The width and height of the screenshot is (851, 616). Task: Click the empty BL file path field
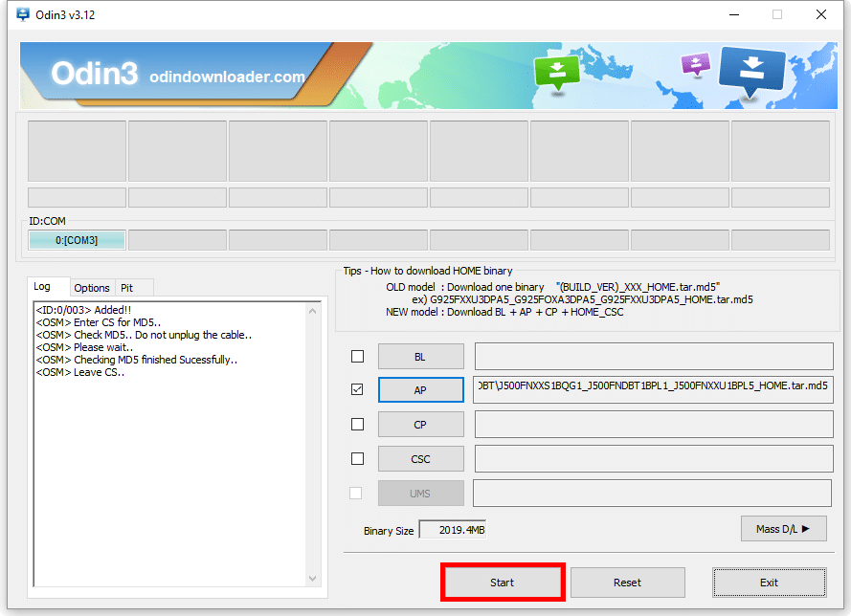click(654, 356)
